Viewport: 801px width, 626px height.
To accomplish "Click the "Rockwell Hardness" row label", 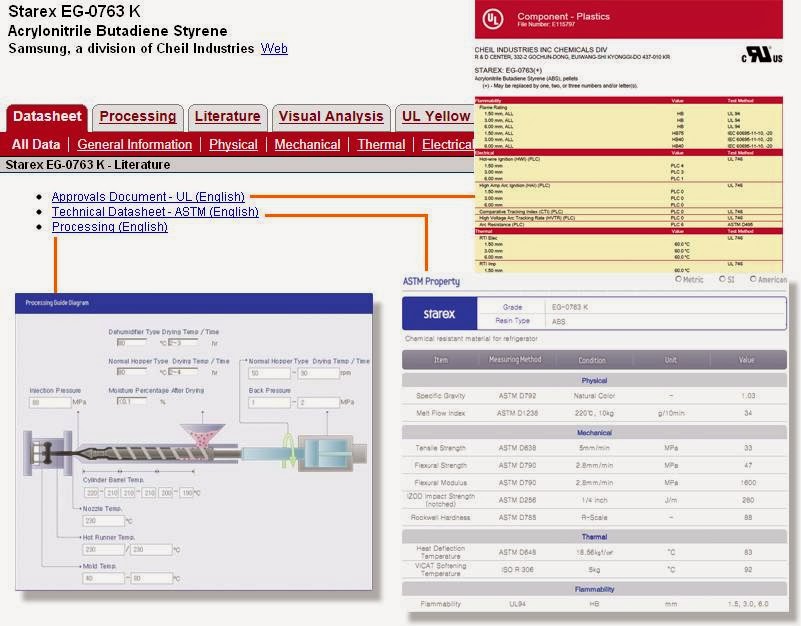I will click(440, 518).
